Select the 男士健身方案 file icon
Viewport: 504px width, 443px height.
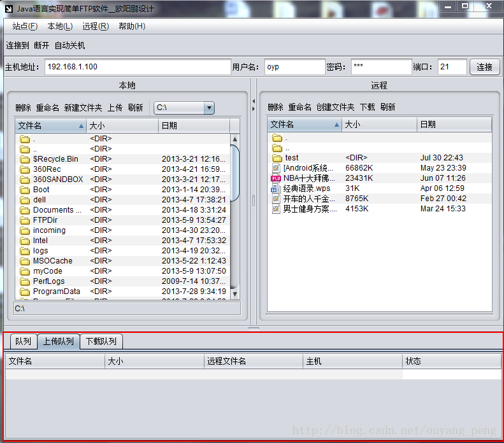pos(276,209)
